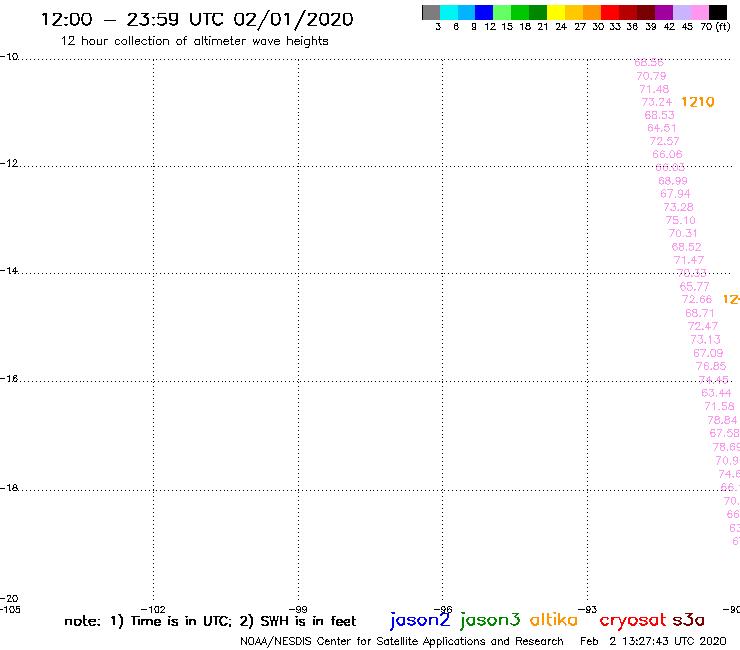740x650 pixels.
Task: Click the wave height value 64.51
Action: [x=662, y=128]
